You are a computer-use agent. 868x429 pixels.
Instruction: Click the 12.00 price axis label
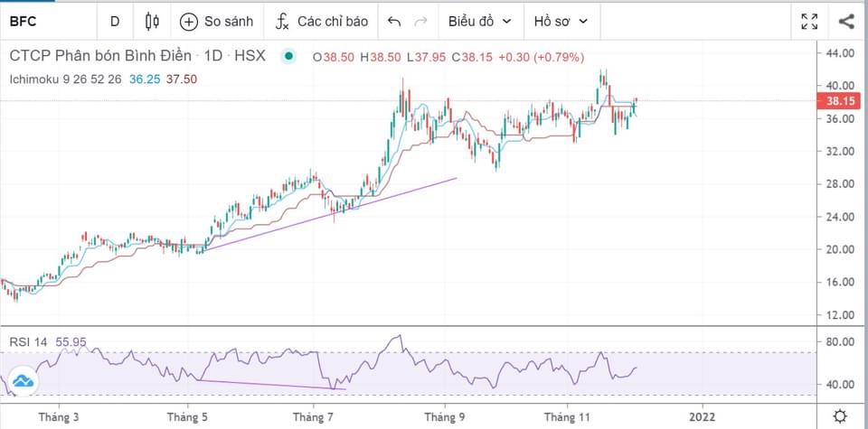click(841, 315)
